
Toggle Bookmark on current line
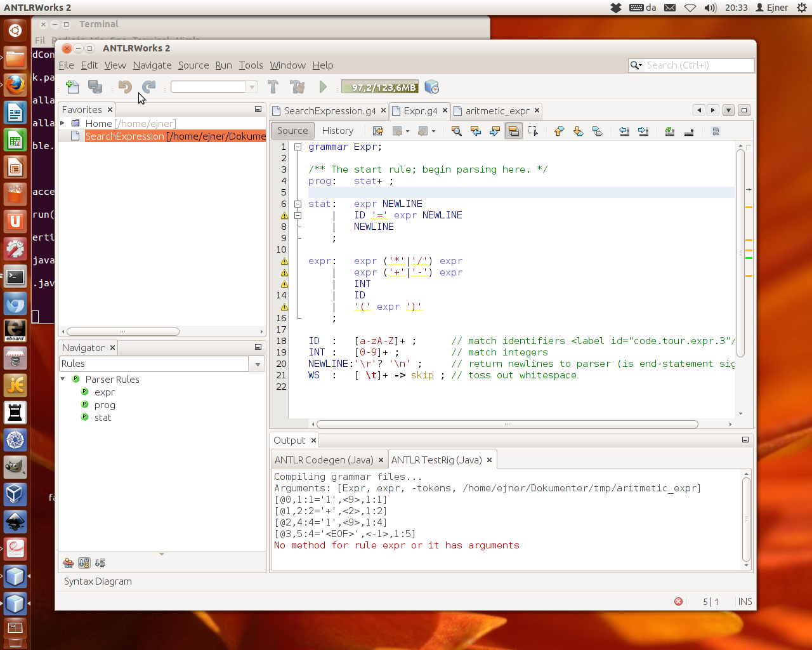click(597, 131)
